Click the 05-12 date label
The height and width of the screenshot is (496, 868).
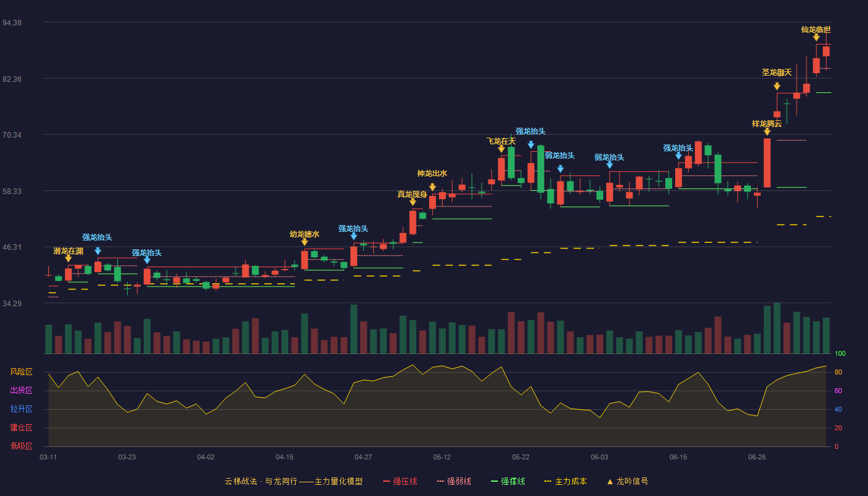click(442, 457)
